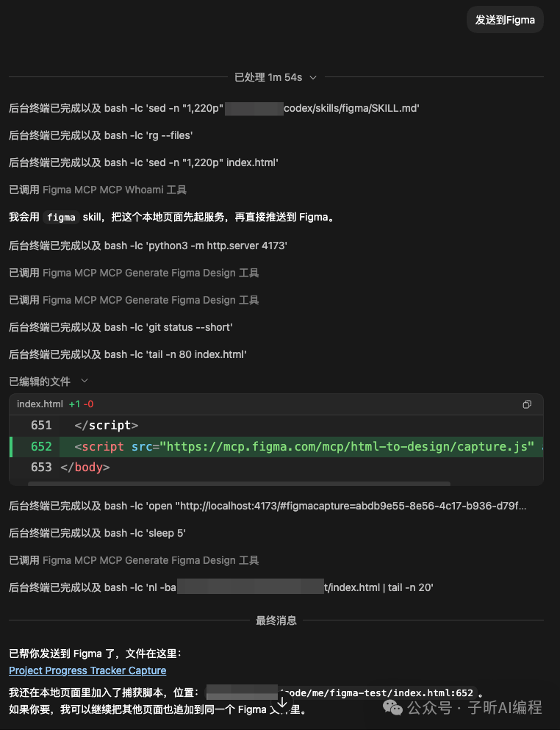The image size is (560, 730).
Task: Select added line 652 in the diff
Action: [x=294, y=447]
